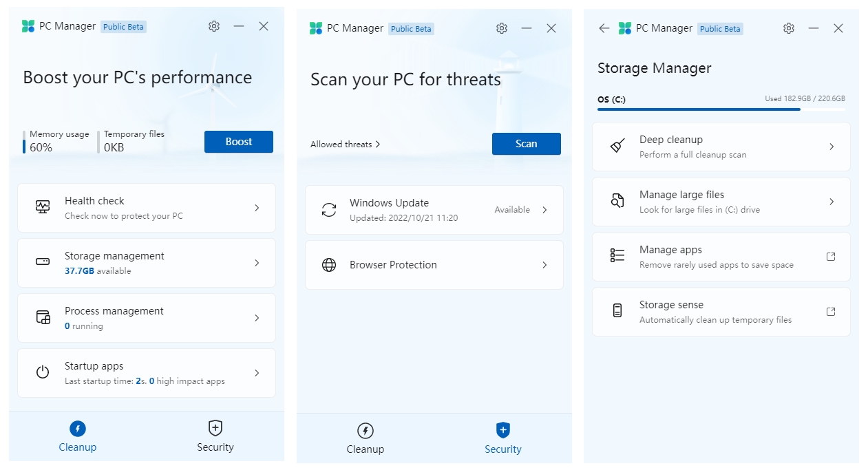Viewport: 868px width, 470px height.
Task: Click the Storage management drive icon
Action: [x=43, y=262]
